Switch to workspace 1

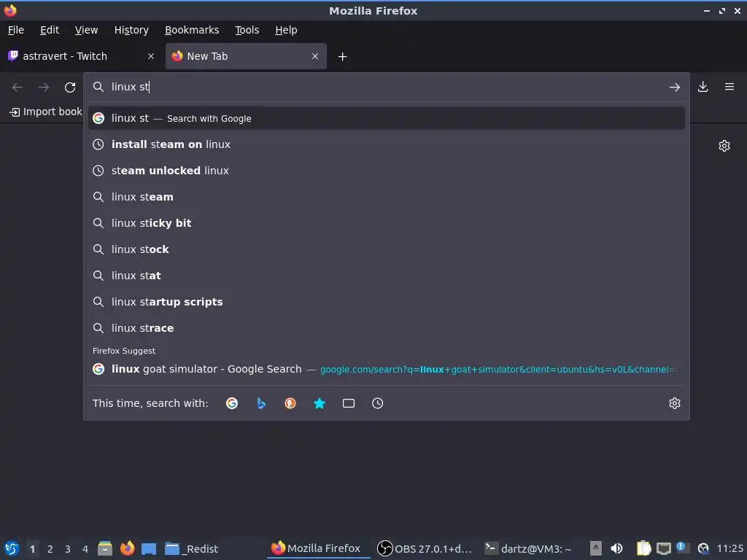[32, 549]
